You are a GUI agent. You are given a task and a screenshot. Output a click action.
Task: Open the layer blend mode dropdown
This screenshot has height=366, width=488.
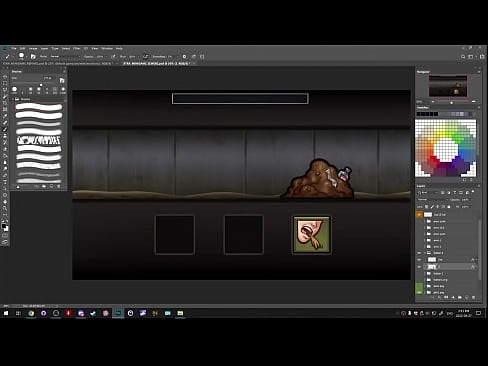coord(432,200)
